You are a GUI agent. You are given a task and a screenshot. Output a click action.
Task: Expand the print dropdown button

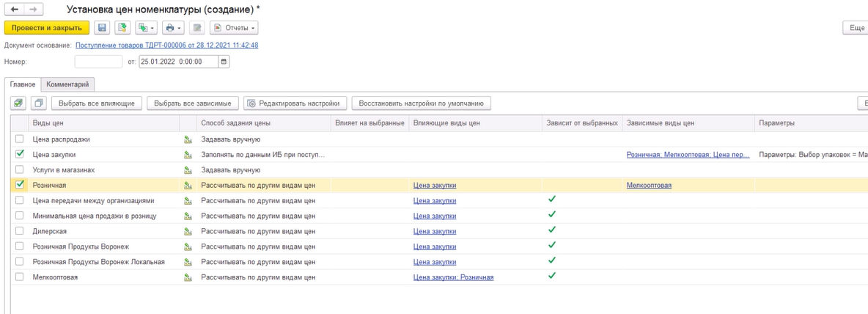click(173, 28)
